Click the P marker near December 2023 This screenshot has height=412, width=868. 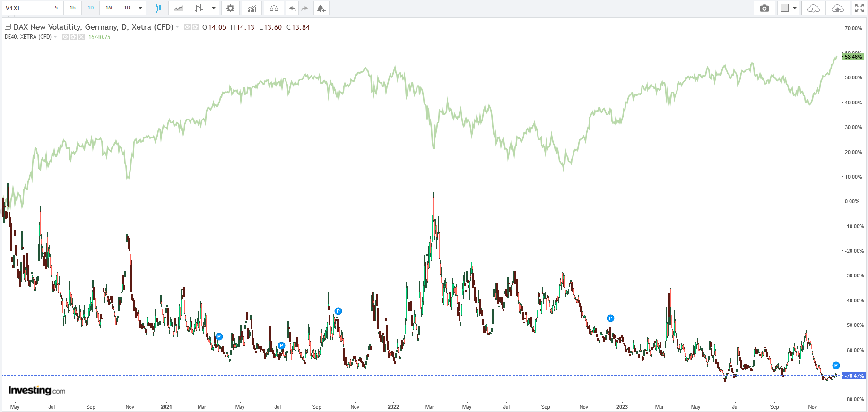pyautogui.click(x=836, y=366)
